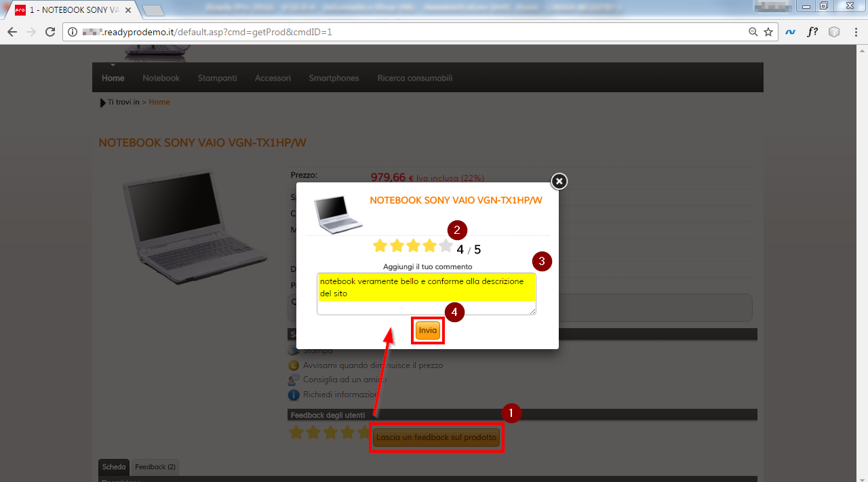Viewport: 868px width, 482px height.
Task: Set rating to two stars in popup
Action: (397, 245)
